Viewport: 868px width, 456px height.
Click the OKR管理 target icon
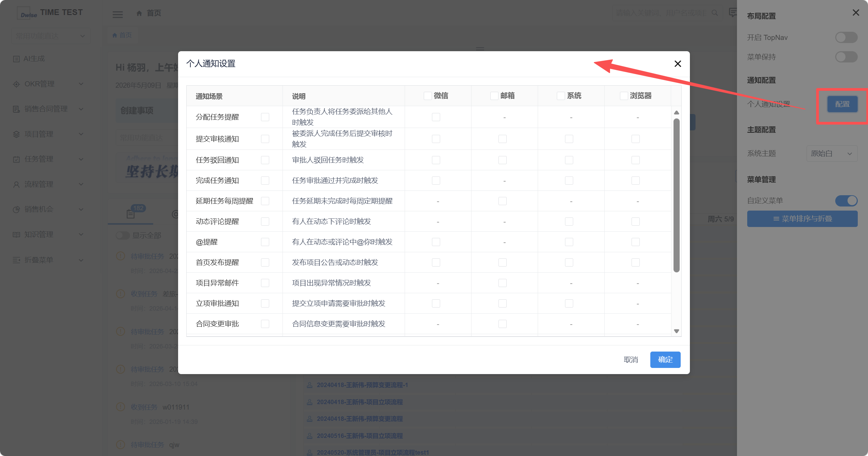pos(16,84)
